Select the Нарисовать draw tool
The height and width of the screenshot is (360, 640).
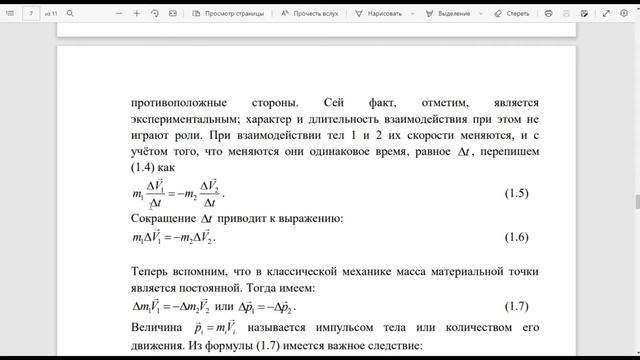[378, 13]
